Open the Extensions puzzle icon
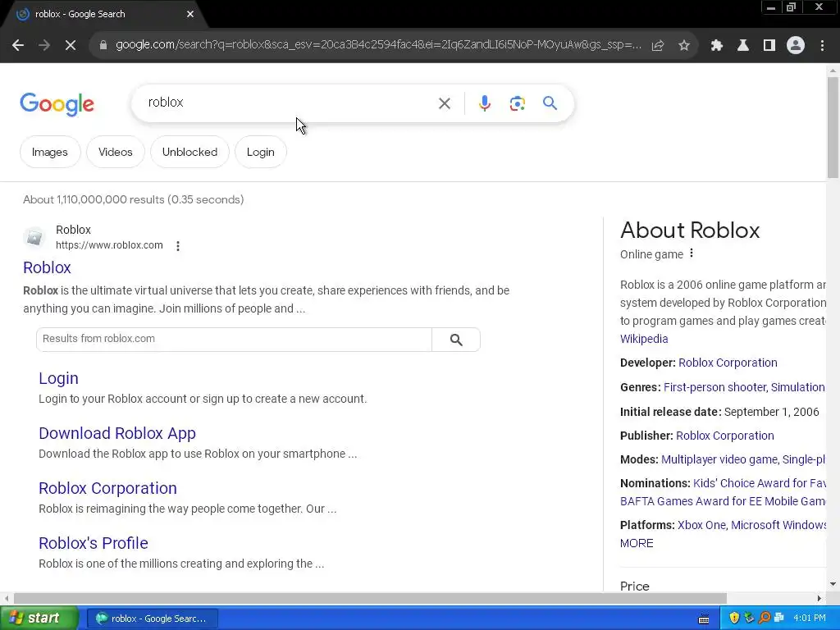Viewport: 840px width, 630px height. click(x=717, y=46)
